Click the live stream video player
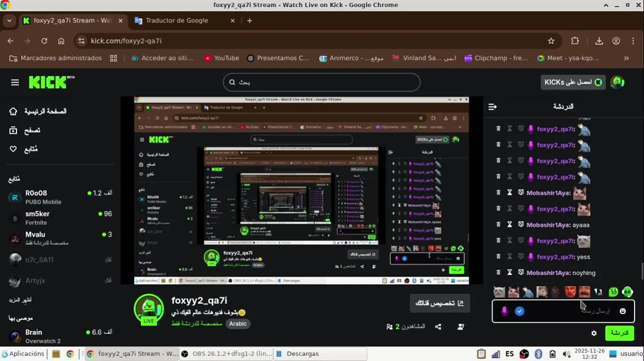Viewport: 644px width, 361px height. (x=301, y=191)
